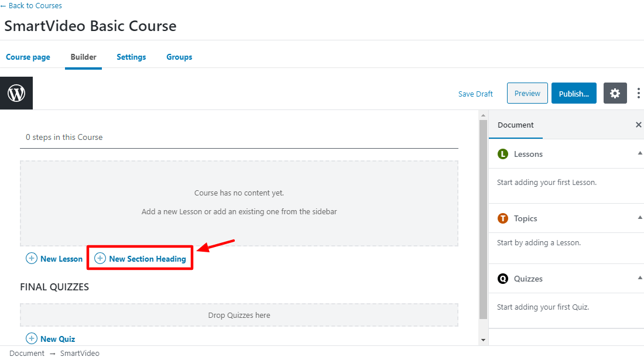Collapse the Quizzes panel arrow

(x=639, y=278)
